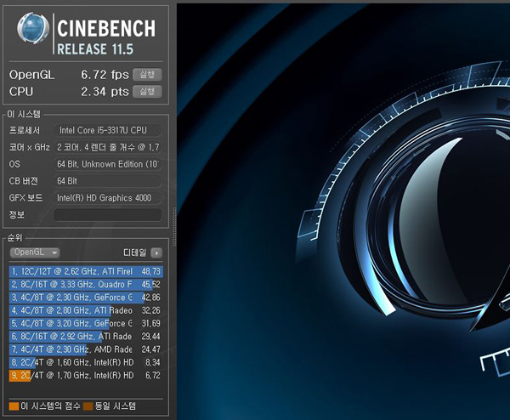
Task: Open the OpenGL ranking dropdown
Action: click(x=35, y=253)
